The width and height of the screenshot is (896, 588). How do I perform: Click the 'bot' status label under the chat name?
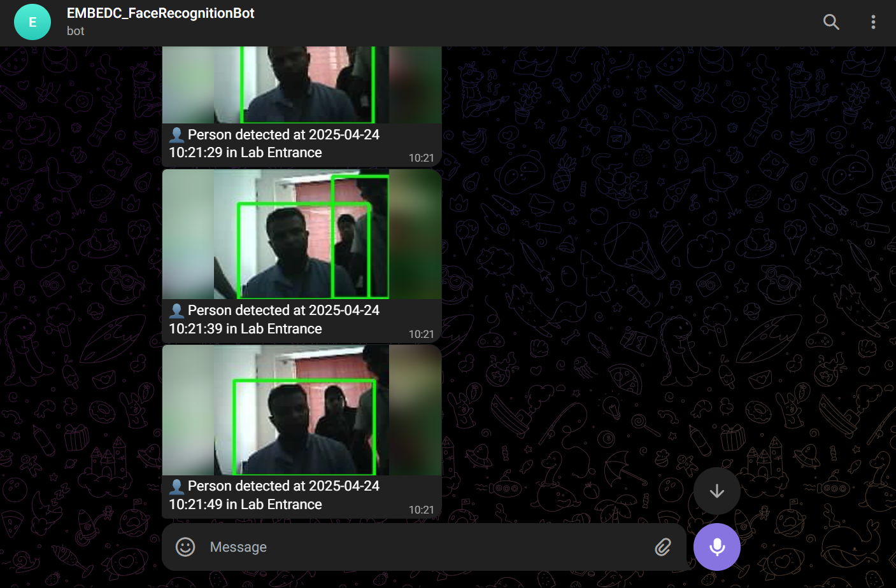coord(75,31)
